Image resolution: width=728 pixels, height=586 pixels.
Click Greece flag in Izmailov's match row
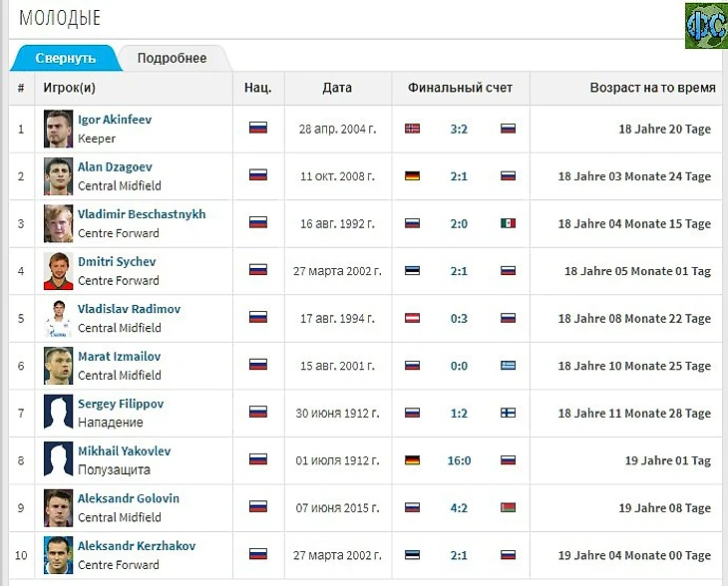[x=508, y=366]
